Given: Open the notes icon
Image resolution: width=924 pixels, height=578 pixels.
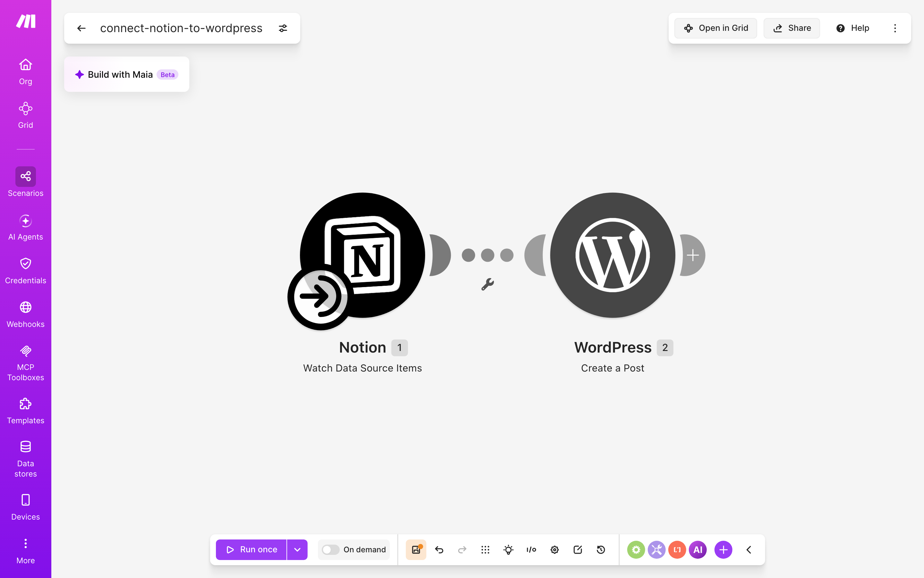Looking at the screenshot, I should click(578, 550).
